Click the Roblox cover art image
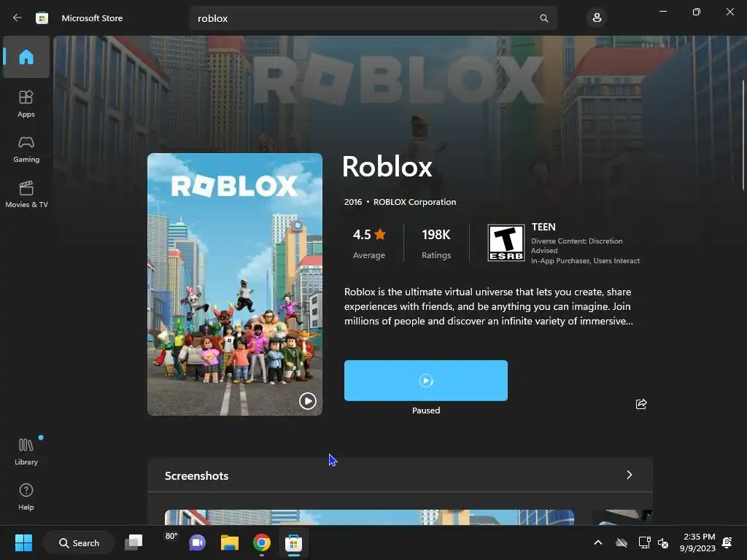The image size is (747, 560). [235, 284]
